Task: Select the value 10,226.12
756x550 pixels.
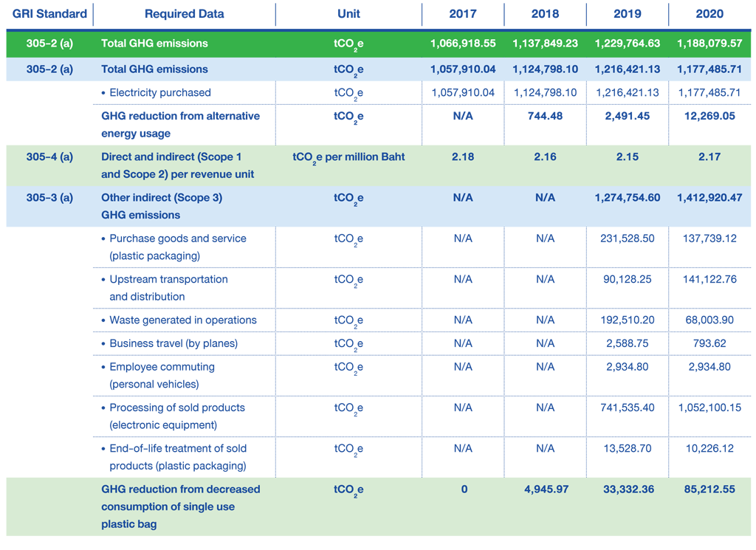Action: [709, 448]
